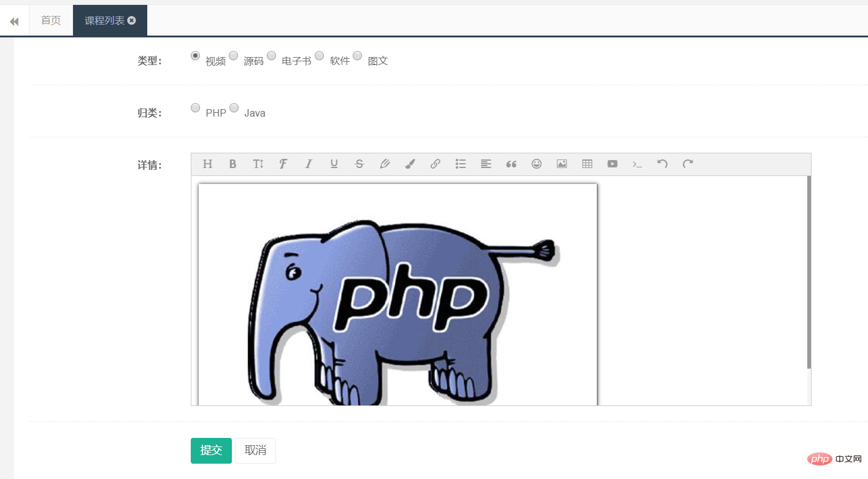Submit the form with 提交 button
Image resolution: width=868 pixels, height=479 pixels.
pos(211,451)
